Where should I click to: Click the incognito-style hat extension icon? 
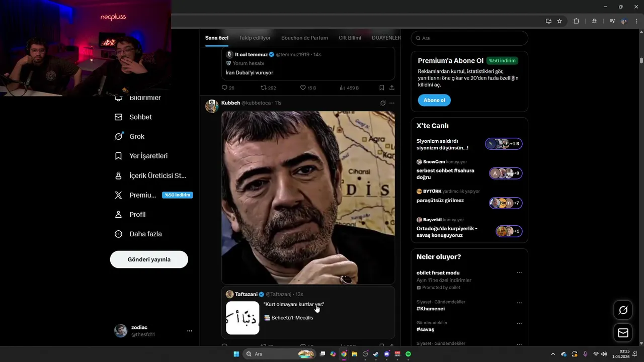(594, 21)
